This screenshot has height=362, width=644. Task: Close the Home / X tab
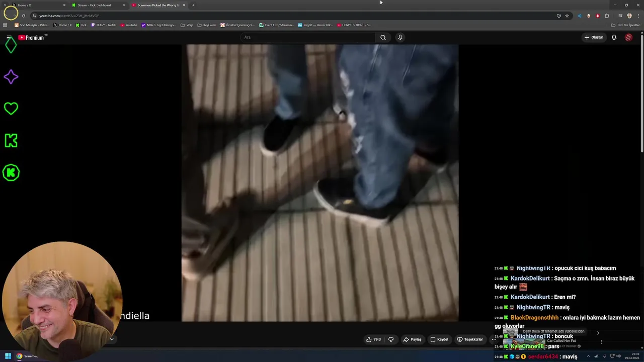(64, 5)
